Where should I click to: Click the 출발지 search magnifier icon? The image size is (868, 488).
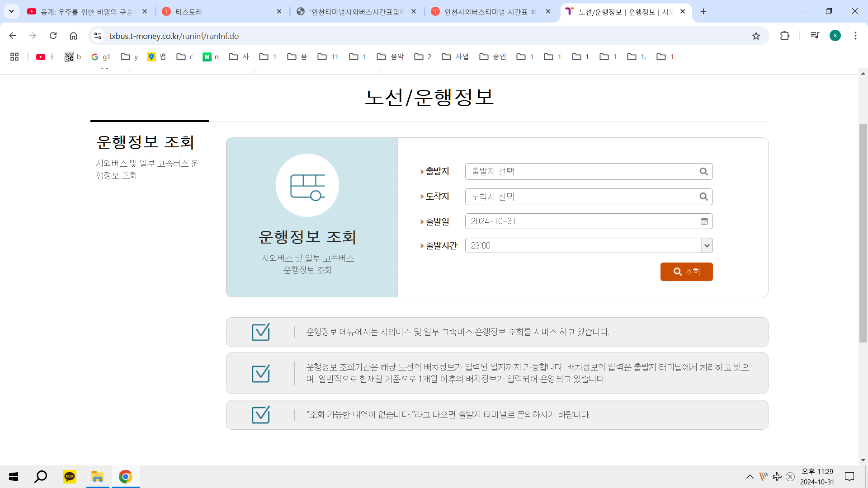click(x=703, y=172)
